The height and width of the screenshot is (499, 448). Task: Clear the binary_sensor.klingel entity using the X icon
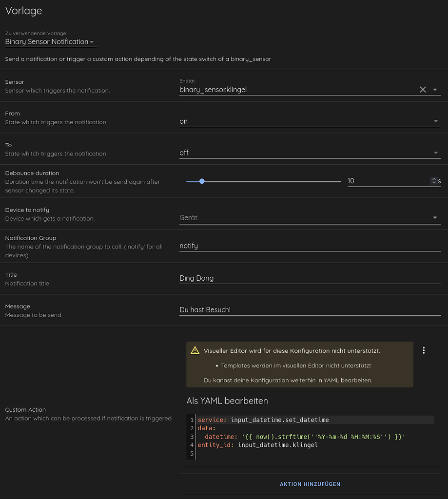point(423,90)
